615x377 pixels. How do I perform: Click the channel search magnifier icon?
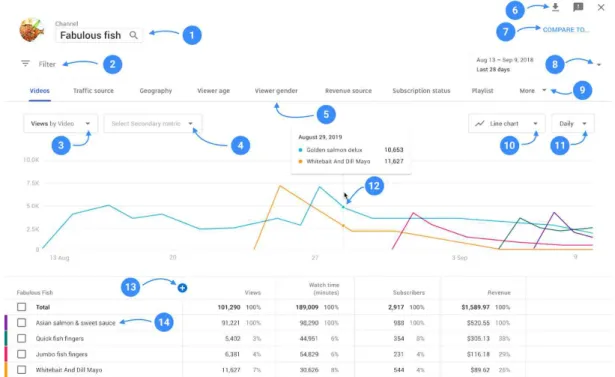click(x=133, y=35)
